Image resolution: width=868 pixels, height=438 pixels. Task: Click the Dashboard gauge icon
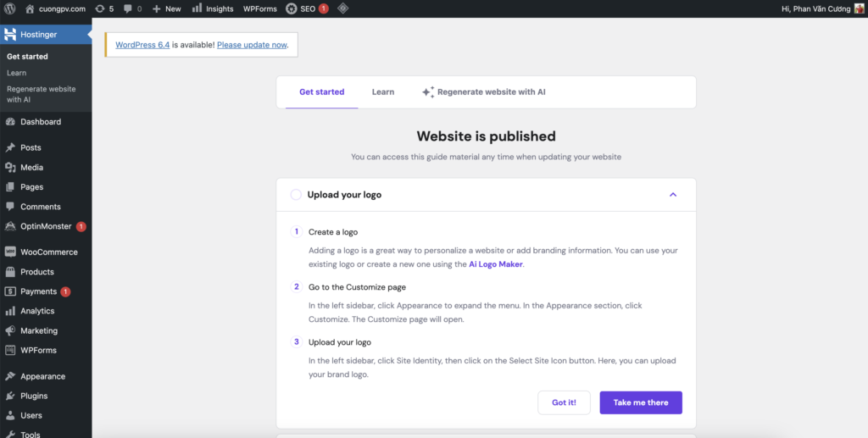click(10, 122)
